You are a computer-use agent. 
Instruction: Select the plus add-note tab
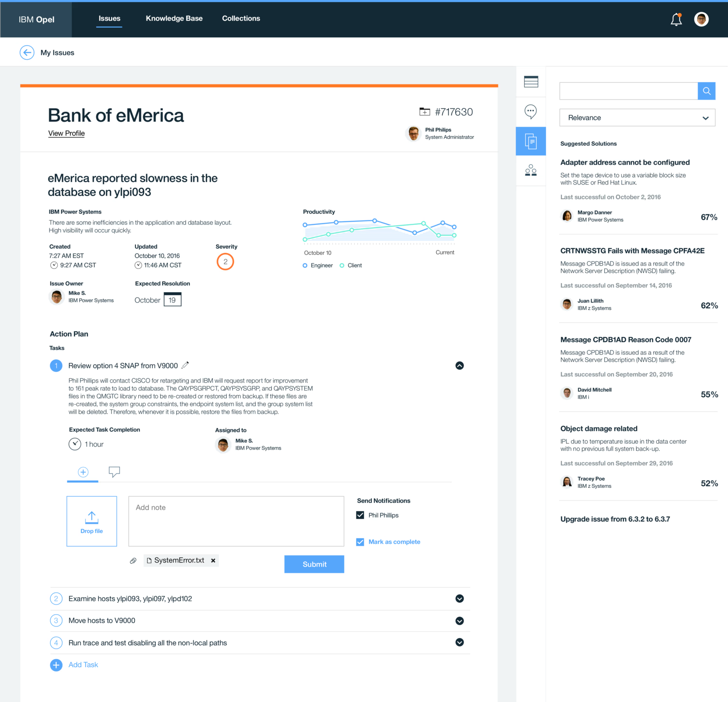(x=83, y=472)
